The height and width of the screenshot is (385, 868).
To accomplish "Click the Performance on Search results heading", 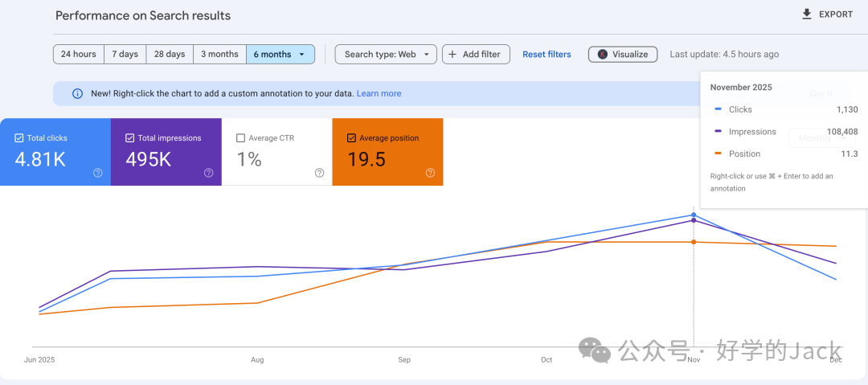I will pyautogui.click(x=143, y=15).
